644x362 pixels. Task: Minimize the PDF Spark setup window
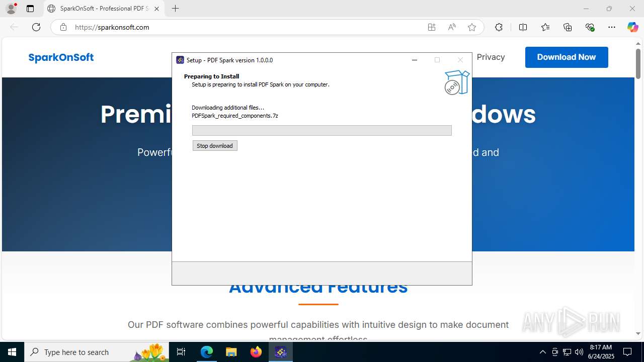click(x=415, y=60)
